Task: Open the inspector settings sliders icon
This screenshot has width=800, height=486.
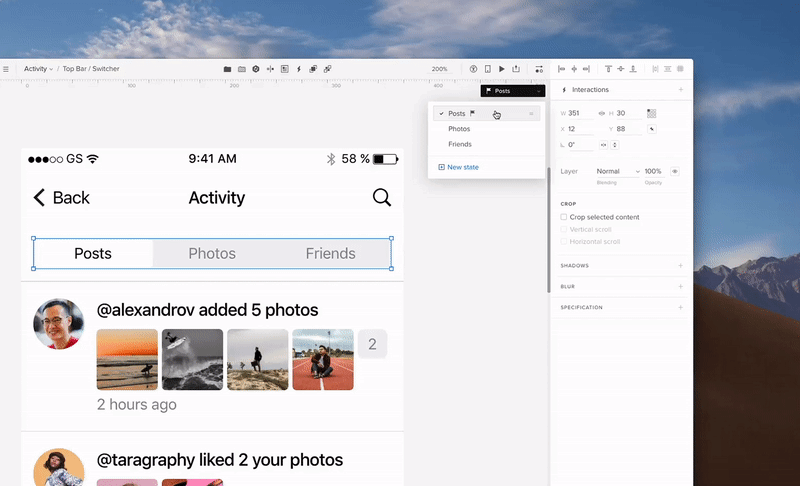Action: pos(539,69)
